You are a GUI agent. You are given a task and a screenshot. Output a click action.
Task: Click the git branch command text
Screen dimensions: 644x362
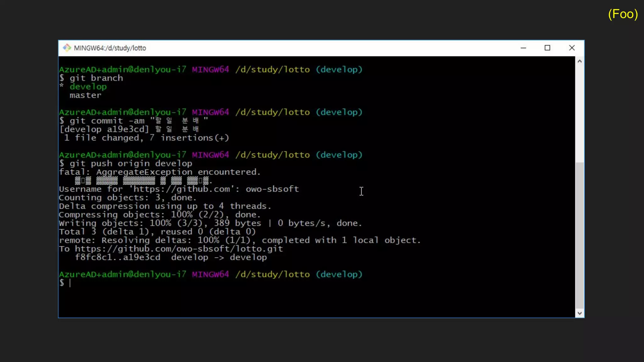point(96,78)
